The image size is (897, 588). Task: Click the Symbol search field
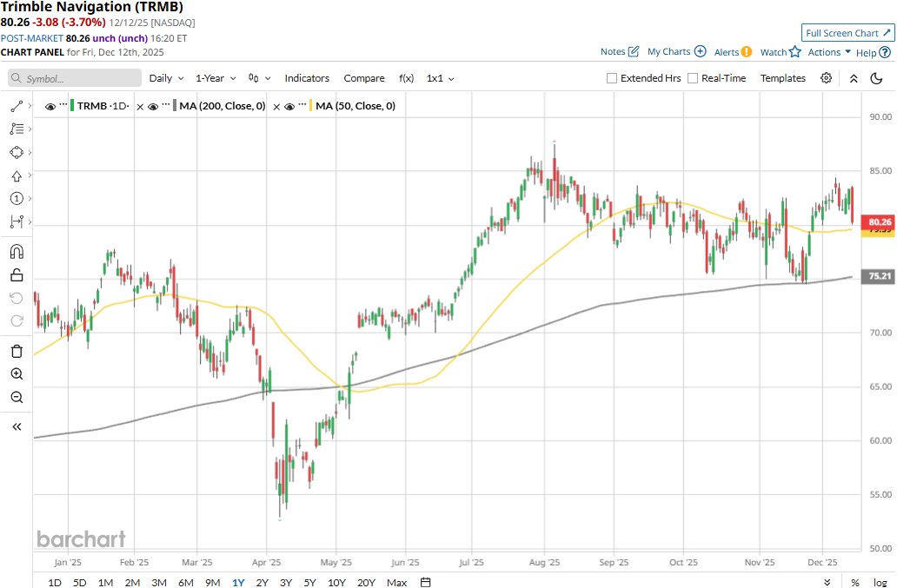76,78
